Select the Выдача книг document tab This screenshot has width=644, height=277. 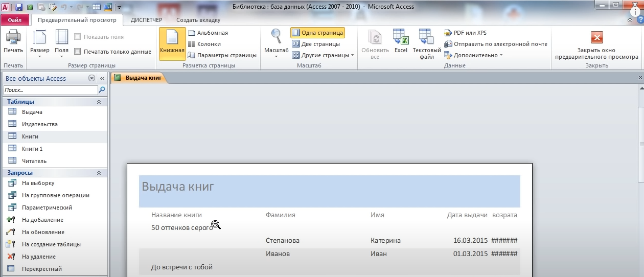pos(139,78)
